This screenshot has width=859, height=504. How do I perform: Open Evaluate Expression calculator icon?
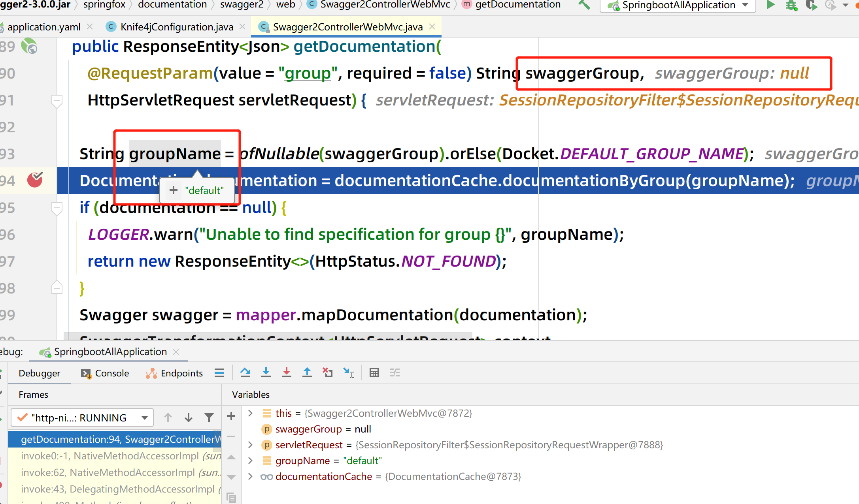click(374, 372)
